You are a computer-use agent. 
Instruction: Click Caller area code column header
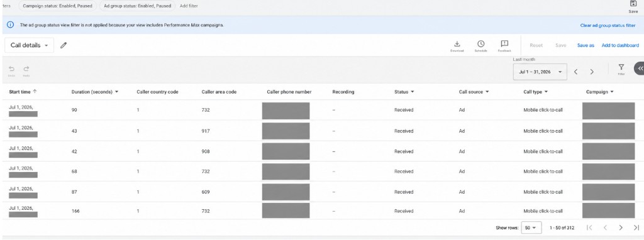point(219,92)
